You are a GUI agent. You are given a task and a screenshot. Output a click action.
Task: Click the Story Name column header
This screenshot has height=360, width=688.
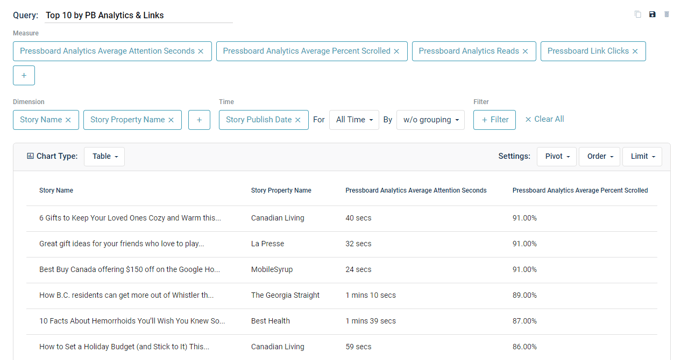tap(56, 190)
